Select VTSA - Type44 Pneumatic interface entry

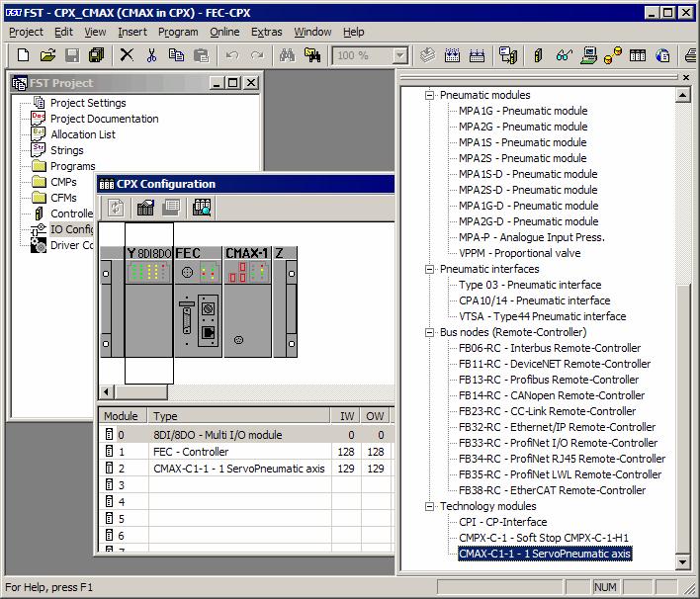click(543, 316)
